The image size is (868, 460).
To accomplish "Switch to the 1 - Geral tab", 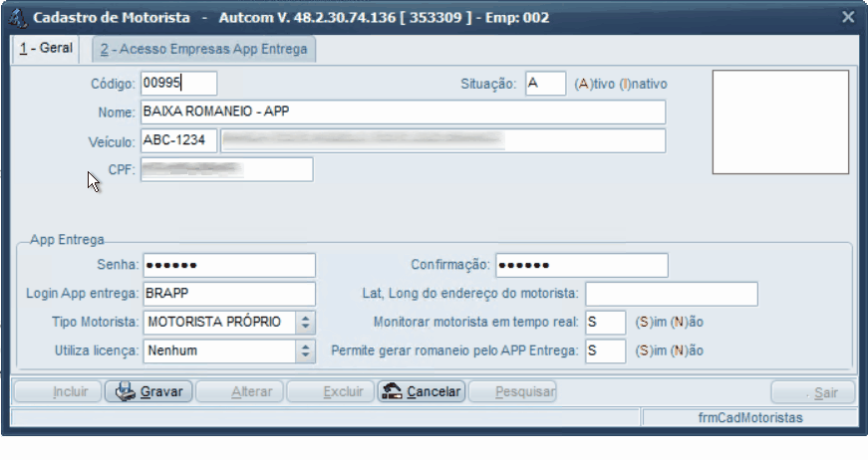I will tap(46, 48).
